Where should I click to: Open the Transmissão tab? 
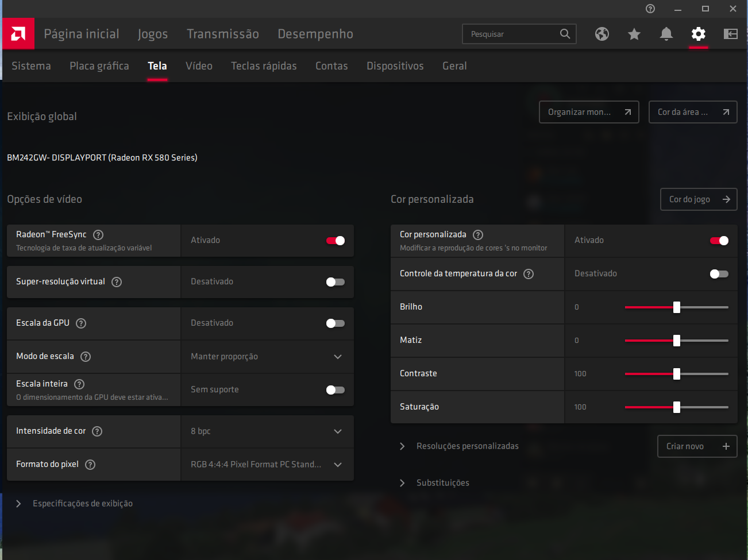point(223,34)
